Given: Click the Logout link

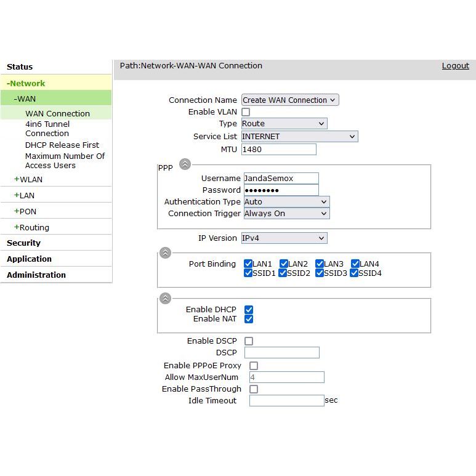Looking at the screenshot, I should click(455, 66).
